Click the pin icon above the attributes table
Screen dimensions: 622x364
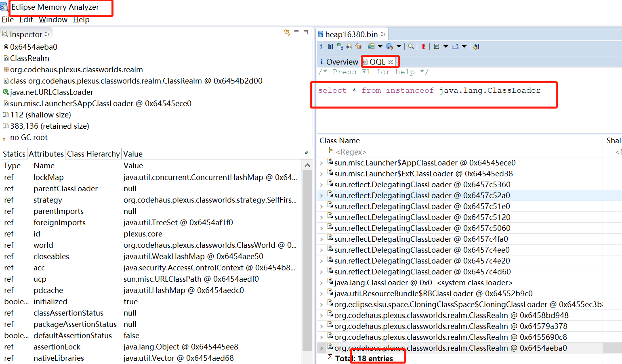pos(307,153)
